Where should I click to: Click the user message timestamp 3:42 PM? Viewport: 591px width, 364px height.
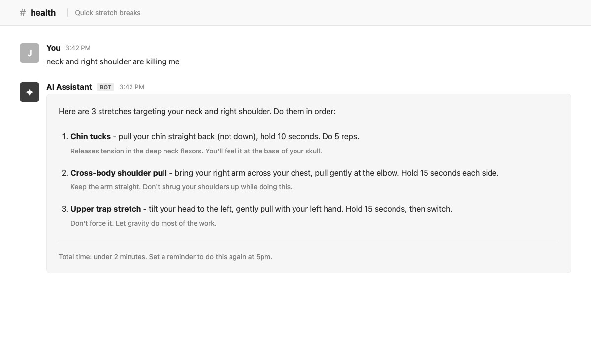point(78,48)
